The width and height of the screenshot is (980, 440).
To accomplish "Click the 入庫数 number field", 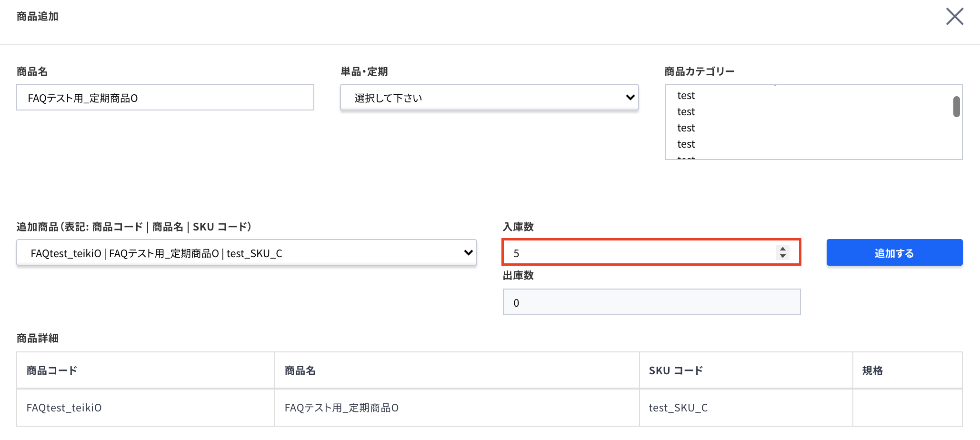I will 651,252.
